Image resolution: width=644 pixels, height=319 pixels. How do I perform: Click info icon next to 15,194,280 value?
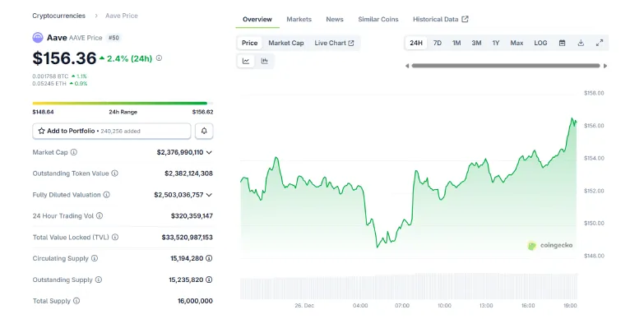tap(209, 259)
